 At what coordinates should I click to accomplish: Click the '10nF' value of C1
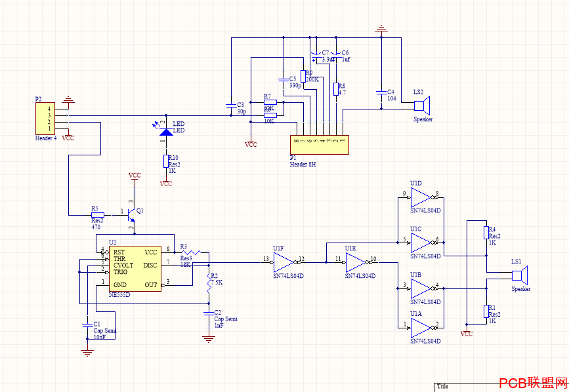[x=100, y=337]
